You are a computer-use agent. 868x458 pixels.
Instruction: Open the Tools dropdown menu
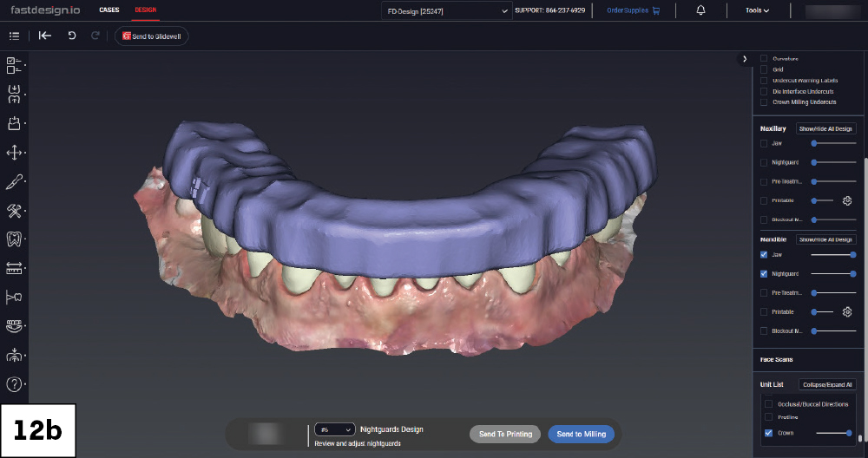pos(757,10)
